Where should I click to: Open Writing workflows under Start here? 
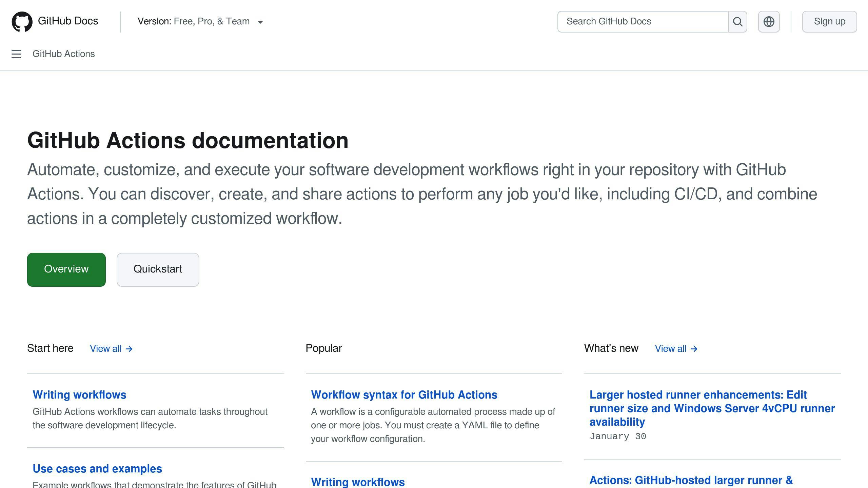point(79,395)
